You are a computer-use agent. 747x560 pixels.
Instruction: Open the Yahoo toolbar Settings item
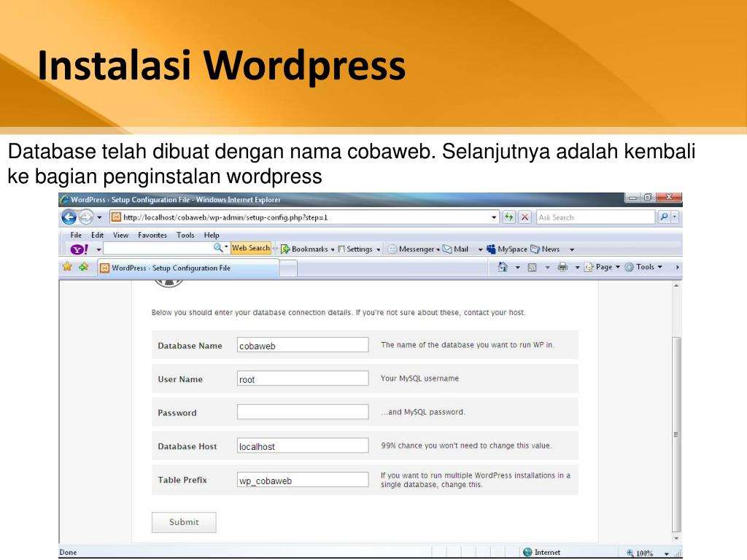click(x=359, y=249)
